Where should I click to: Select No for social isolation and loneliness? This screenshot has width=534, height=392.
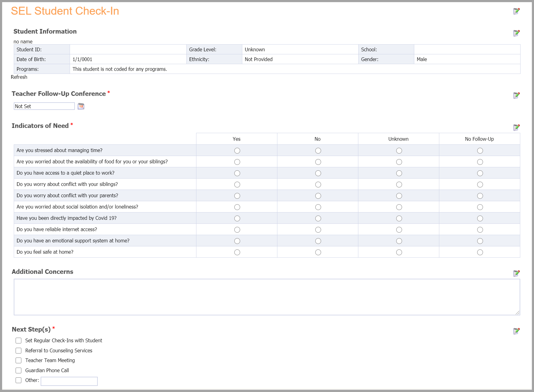318,207
